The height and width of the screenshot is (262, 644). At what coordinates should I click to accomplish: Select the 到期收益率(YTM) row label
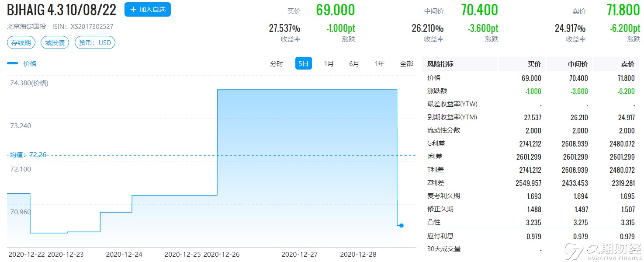pos(452,117)
